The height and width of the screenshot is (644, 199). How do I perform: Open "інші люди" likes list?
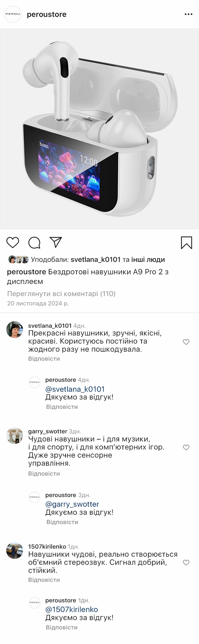pyautogui.click(x=148, y=259)
